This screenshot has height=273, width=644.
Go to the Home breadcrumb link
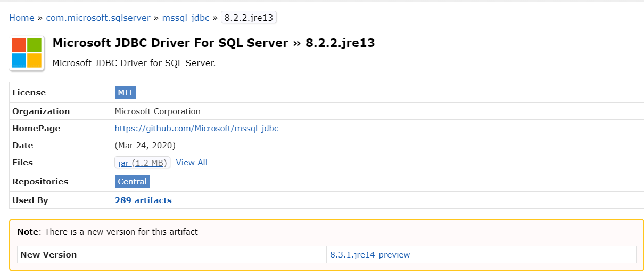(22, 18)
